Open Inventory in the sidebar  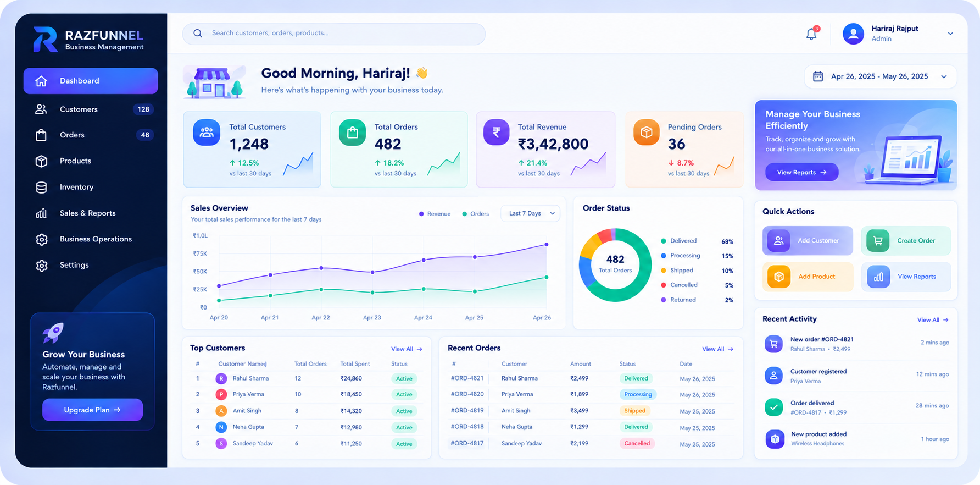[x=91, y=187]
